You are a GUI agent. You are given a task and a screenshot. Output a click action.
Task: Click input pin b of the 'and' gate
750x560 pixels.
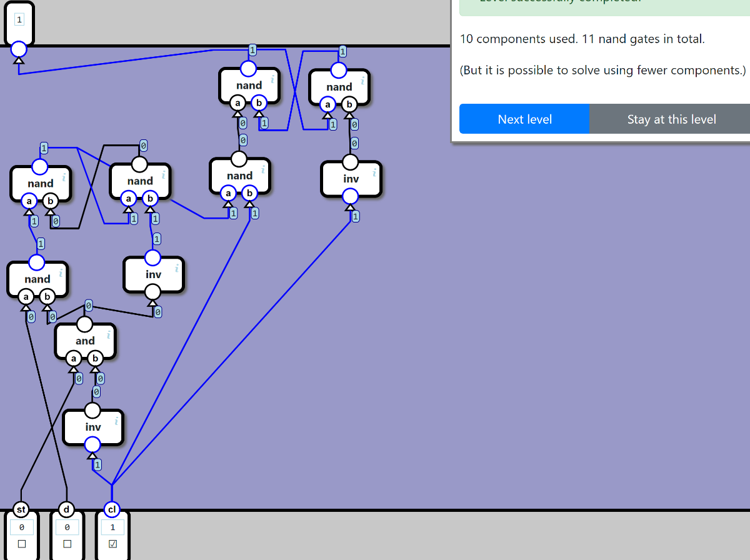click(95, 359)
